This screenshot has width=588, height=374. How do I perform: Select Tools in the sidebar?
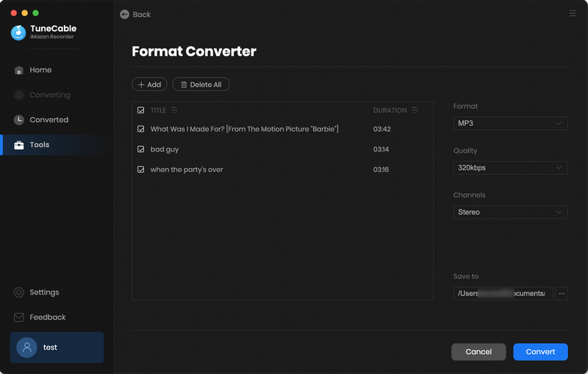[x=40, y=145]
